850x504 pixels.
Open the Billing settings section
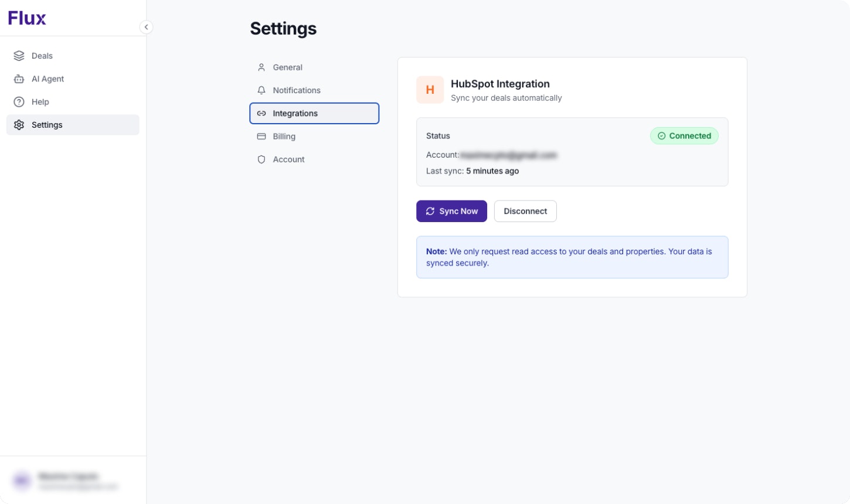[x=284, y=137]
